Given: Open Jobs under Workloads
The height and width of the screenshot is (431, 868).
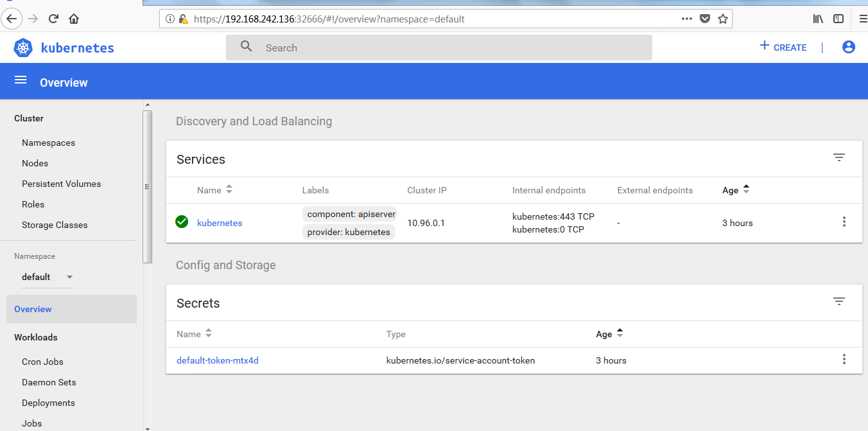Looking at the screenshot, I should 32,423.
